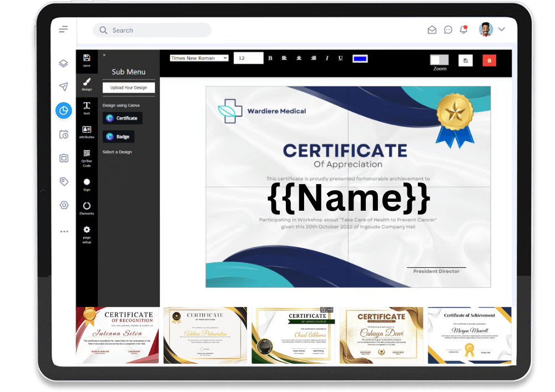The height and width of the screenshot is (392, 555).
Task: Click the font size field showing 12
Action: [249, 58]
